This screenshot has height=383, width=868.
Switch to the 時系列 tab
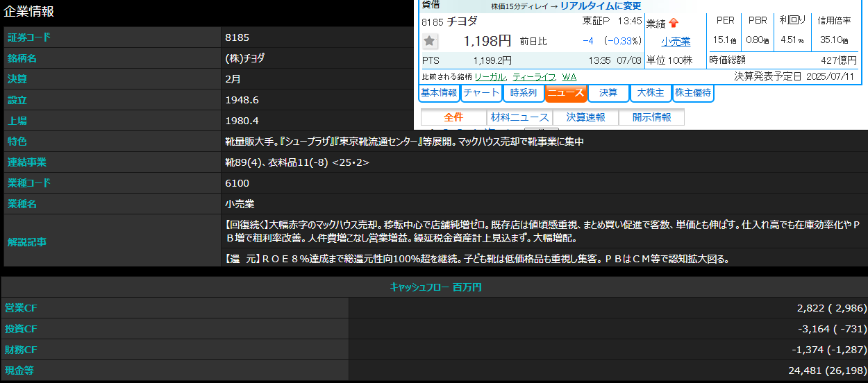tap(524, 92)
